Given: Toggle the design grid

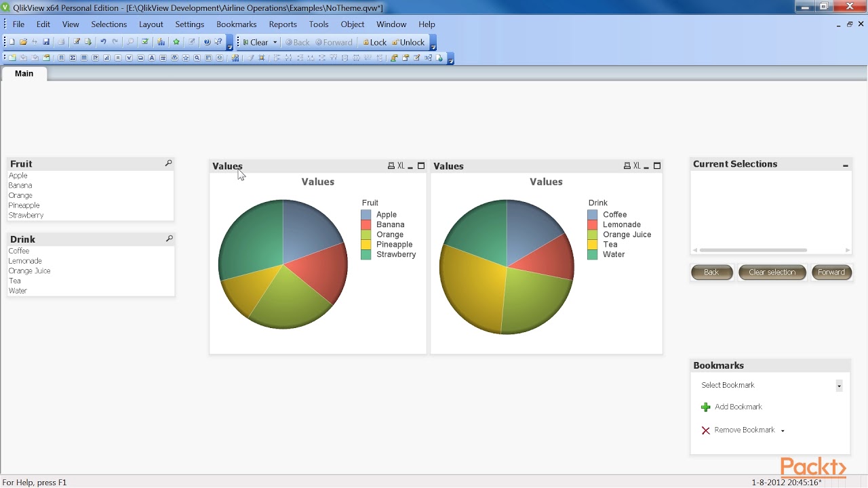Looking at the screenshot, I should coord(262,58).
